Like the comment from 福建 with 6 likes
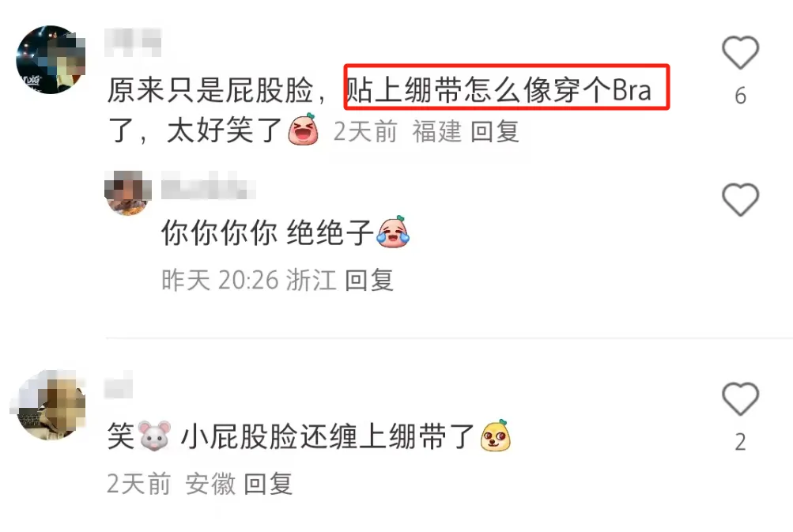 coord(740,53)
